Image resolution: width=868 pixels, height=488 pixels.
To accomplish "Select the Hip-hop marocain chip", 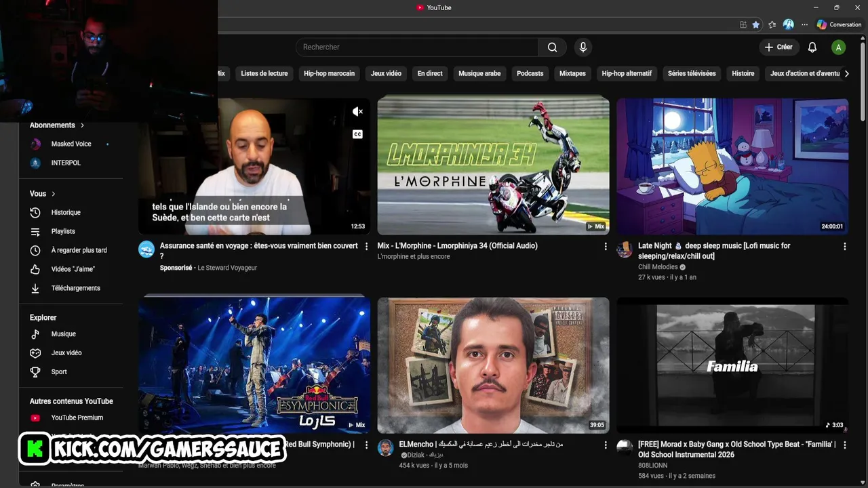I will click(x=329, y=73).
